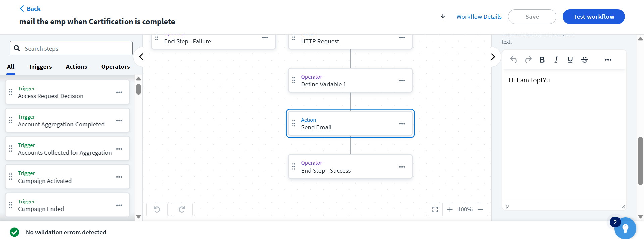Toggle underline formatting in the editor
The width and height of the screenshot is (644, 239).
point(570,59)
